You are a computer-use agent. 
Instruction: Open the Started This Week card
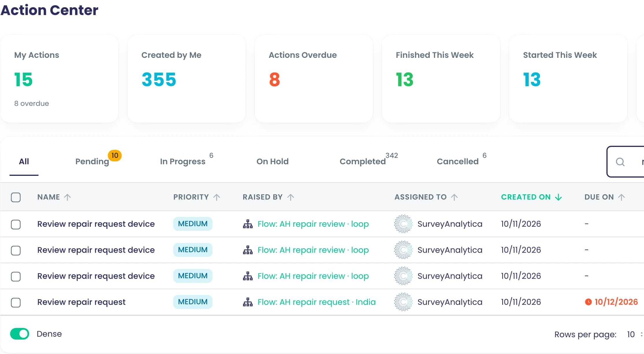pos(568,79)
